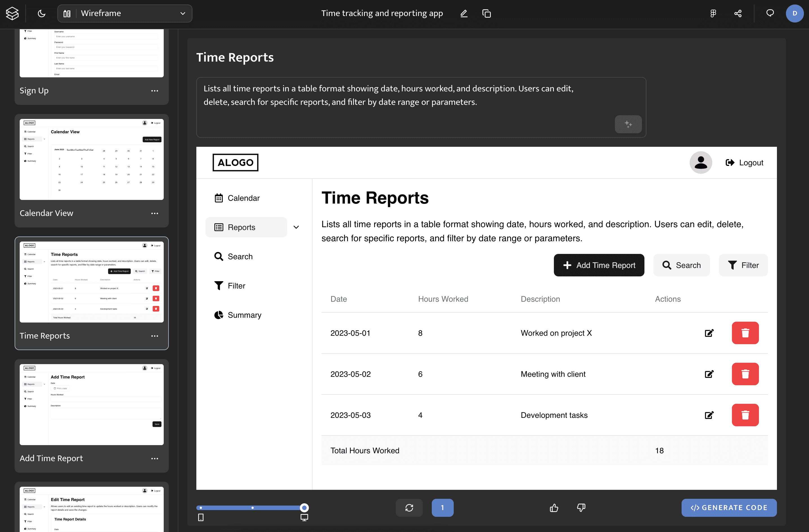Open Time Reports card options ellipsis

click(155, 336)
